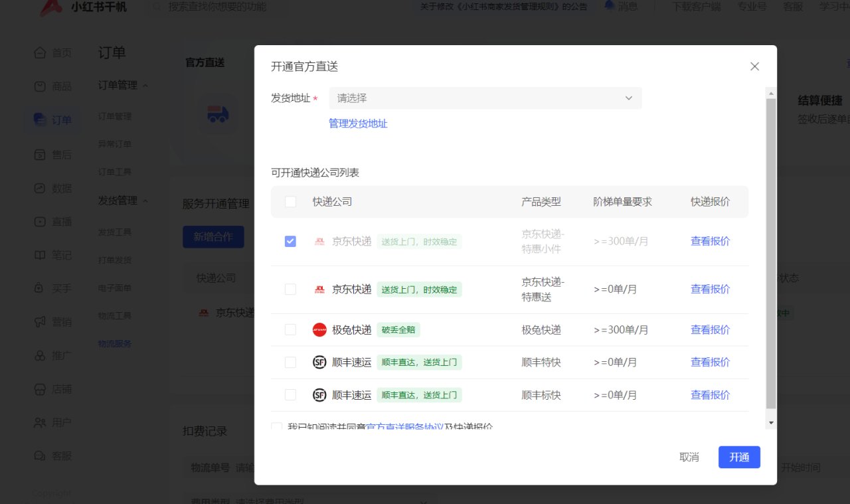The height and width of the screenshot is (504, 850).
Task: Click the 顺丰速运 logo in 顺丰特快 row
Action: [x=319, y=363]
